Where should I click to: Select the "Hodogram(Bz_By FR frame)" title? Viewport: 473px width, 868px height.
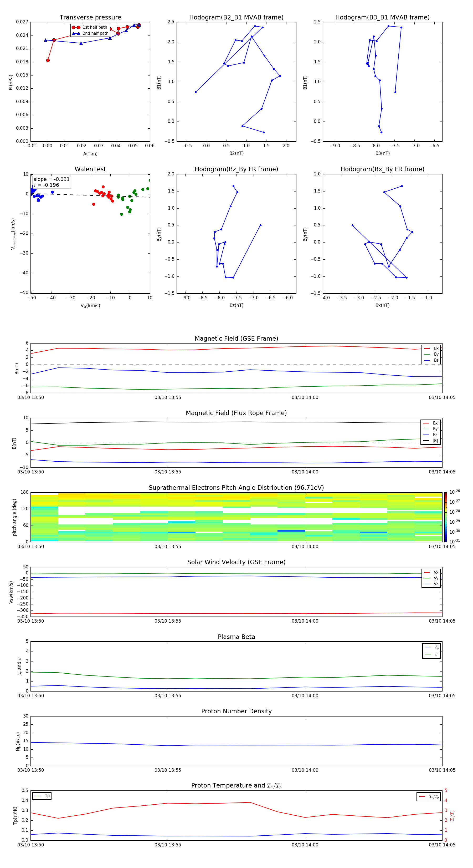(x=236, y=169)
